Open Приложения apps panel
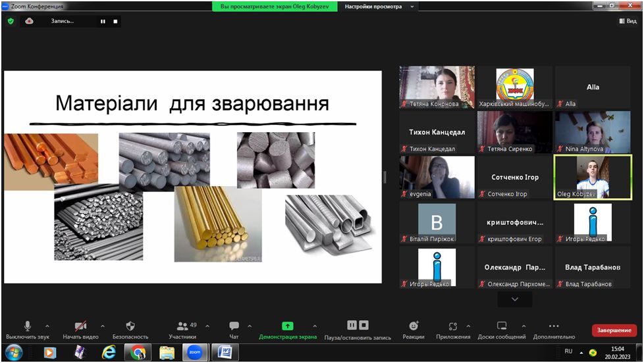The image size is (644, 363). coord(453,330)
